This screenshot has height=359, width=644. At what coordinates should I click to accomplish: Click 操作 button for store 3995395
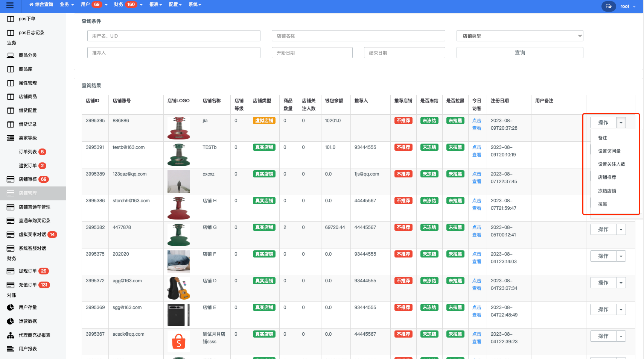[x=603, y=123]
